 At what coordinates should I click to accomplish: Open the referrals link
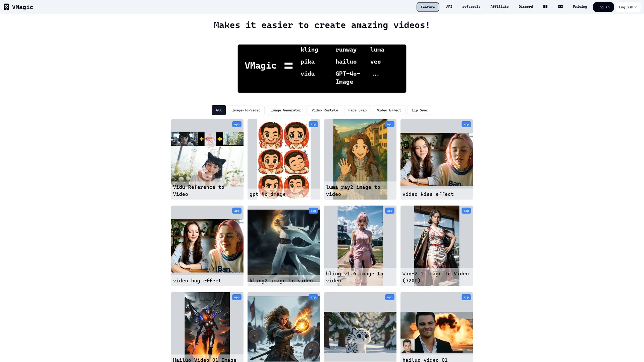pyautogui.click(x=471, y=7)
